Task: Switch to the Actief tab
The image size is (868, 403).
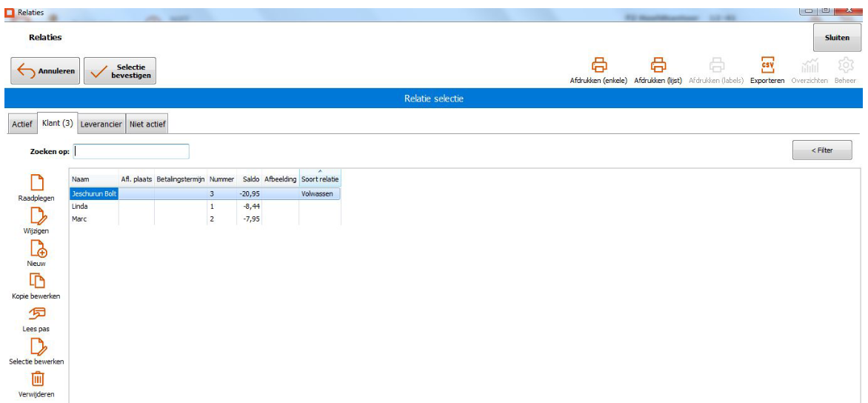Action: tap(21, 124)
